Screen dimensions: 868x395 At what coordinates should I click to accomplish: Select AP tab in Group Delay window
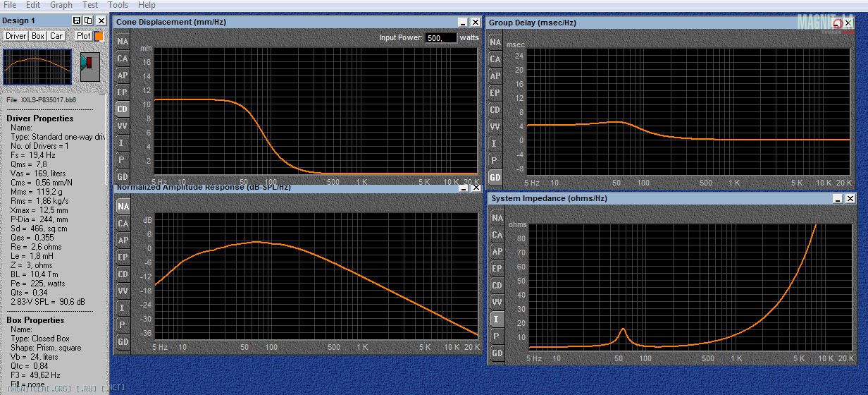click(495, 76)
